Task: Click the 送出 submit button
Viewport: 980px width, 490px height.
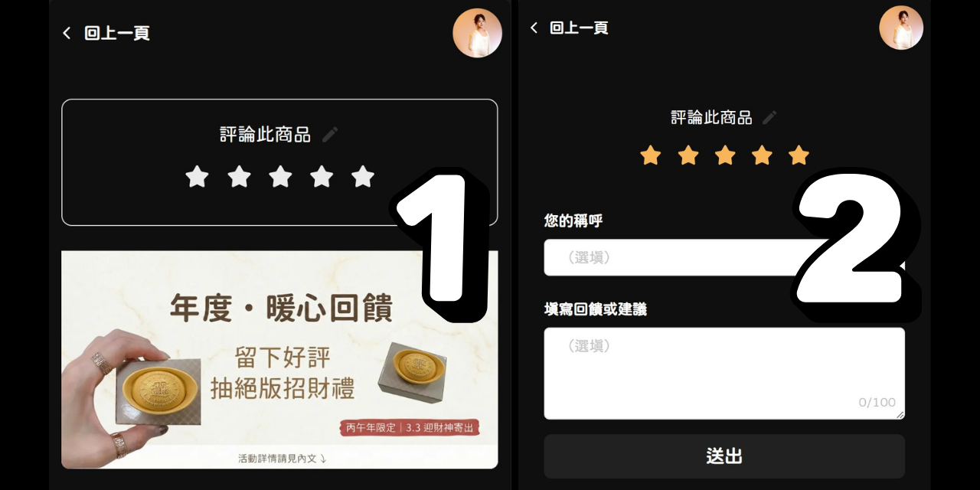Action: pos(724,456)
